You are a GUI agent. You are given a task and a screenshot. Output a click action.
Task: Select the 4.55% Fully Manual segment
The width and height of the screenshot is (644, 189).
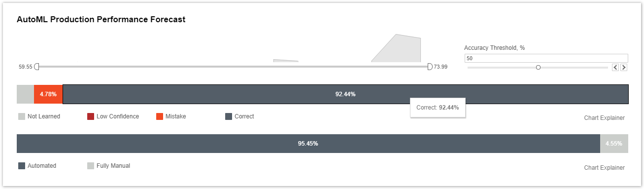[614, 144]
